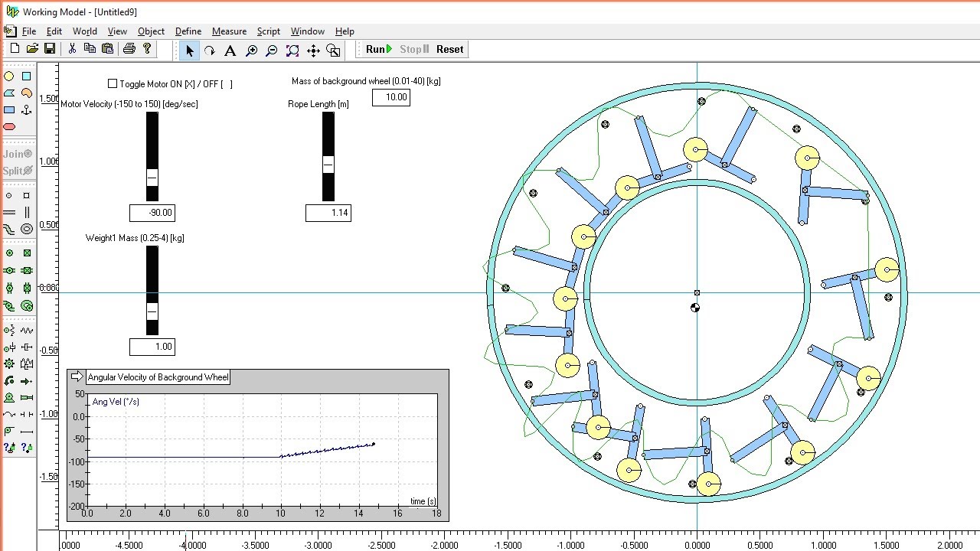This screenshot has width=980, height=551.
Task: Select the Circle body tool
Action: click(x=9, y=77)
